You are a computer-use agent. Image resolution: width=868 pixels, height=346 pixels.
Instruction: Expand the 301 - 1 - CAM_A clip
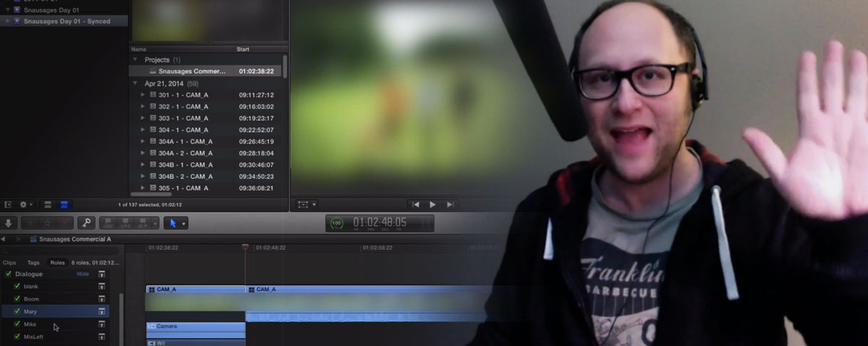click(143, 95)
